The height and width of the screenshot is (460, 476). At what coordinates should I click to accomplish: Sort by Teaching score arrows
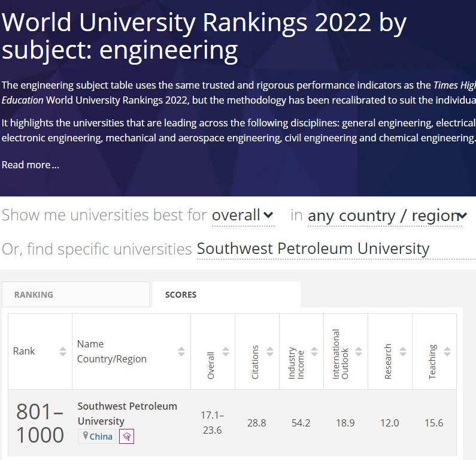coord(447,352)
